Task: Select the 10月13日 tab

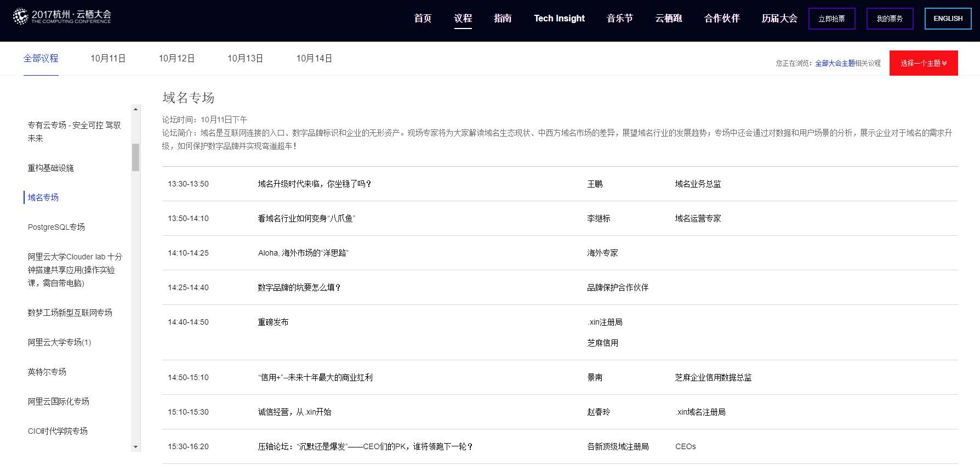Action: click(x=245, y=58)
